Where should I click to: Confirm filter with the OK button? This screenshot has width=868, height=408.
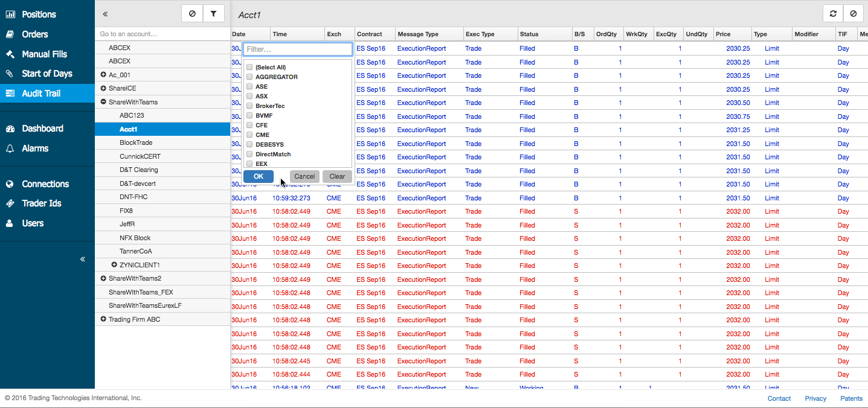click(x=259, y=176)
